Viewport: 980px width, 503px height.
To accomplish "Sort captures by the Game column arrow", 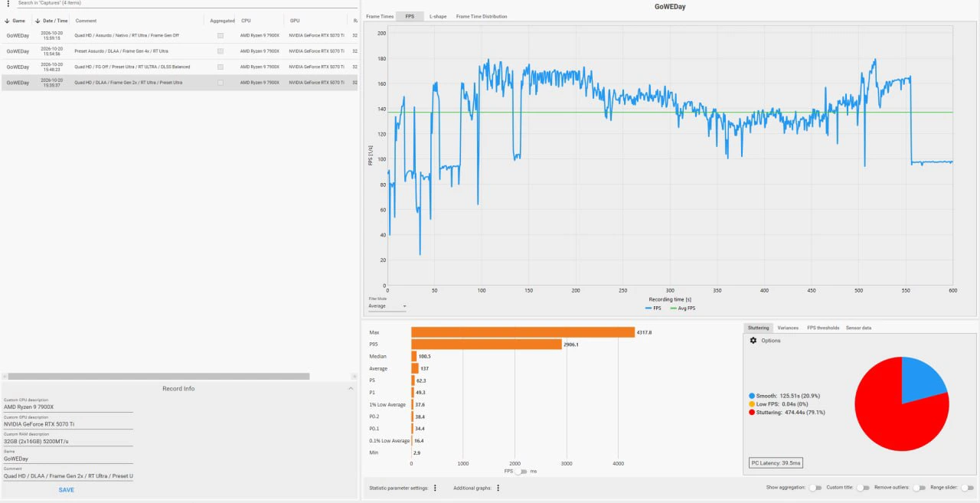I will 7,21.
